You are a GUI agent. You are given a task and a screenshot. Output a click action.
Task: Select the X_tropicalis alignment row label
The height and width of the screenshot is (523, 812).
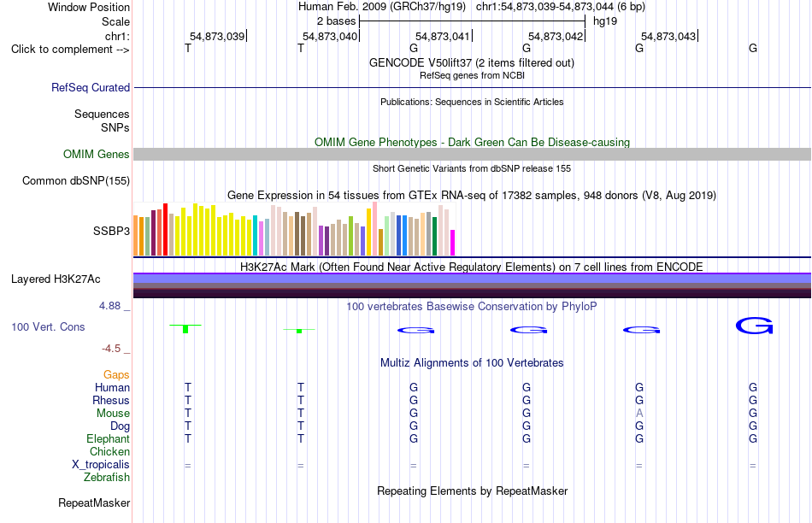tap(101, 465)
